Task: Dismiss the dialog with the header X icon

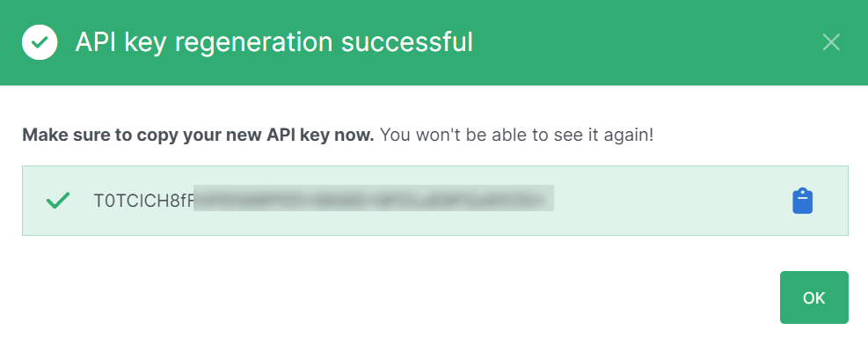Action: click(x=831, y=42)
